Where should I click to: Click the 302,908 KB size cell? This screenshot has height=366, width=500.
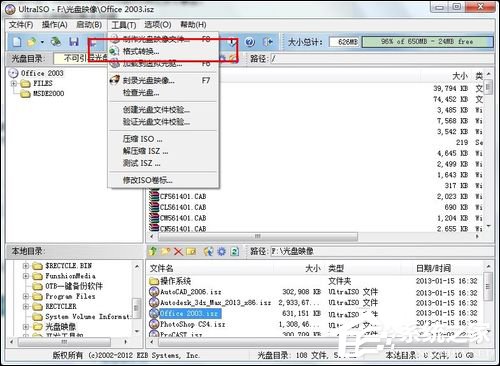301,292
